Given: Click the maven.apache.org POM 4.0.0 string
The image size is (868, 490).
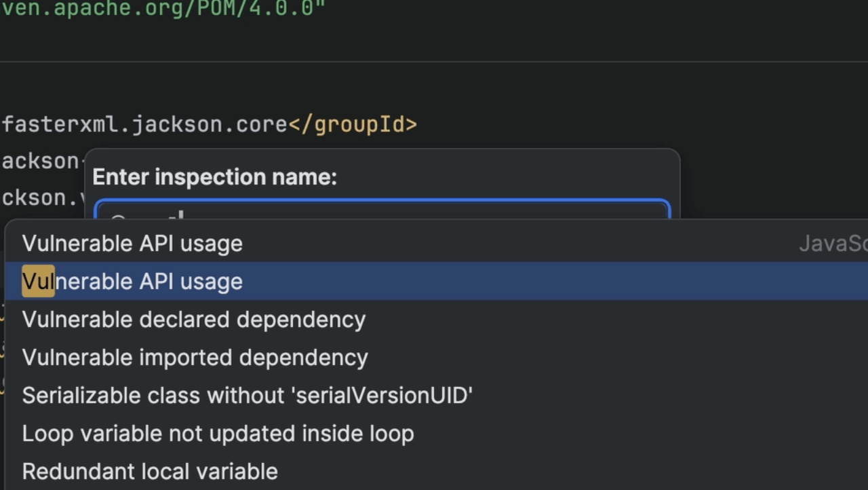Looking at the screenshot, I should [163, 9].
